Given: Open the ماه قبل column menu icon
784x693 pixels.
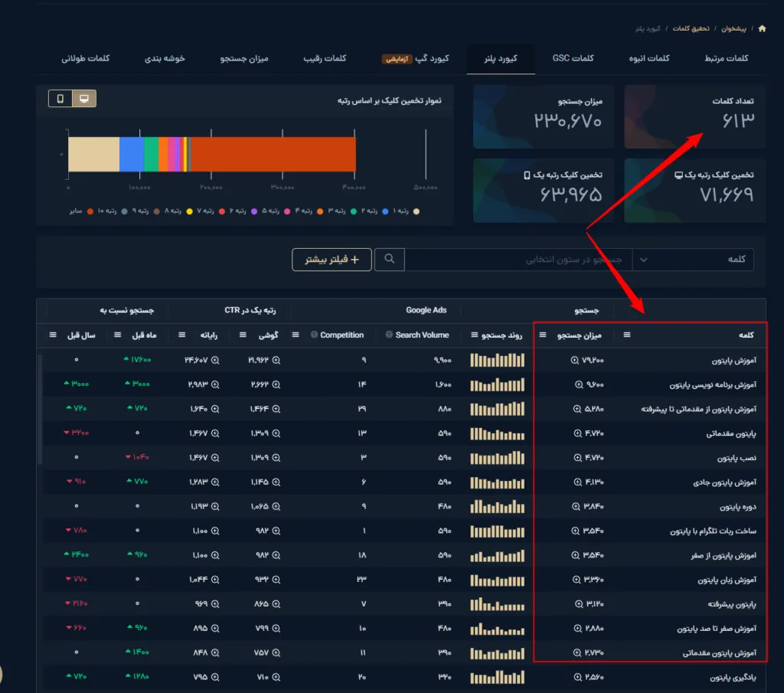Looking at the screenshot, I should 117,335.
